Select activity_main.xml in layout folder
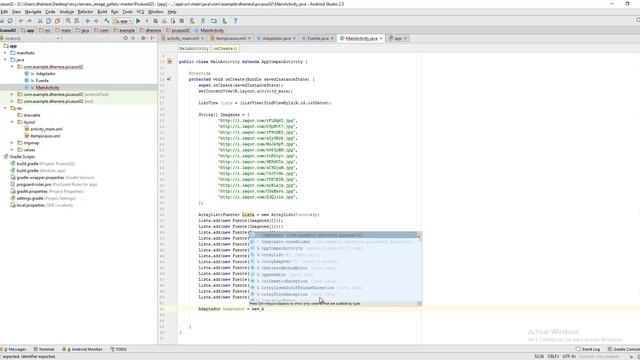 click(46, 129)
